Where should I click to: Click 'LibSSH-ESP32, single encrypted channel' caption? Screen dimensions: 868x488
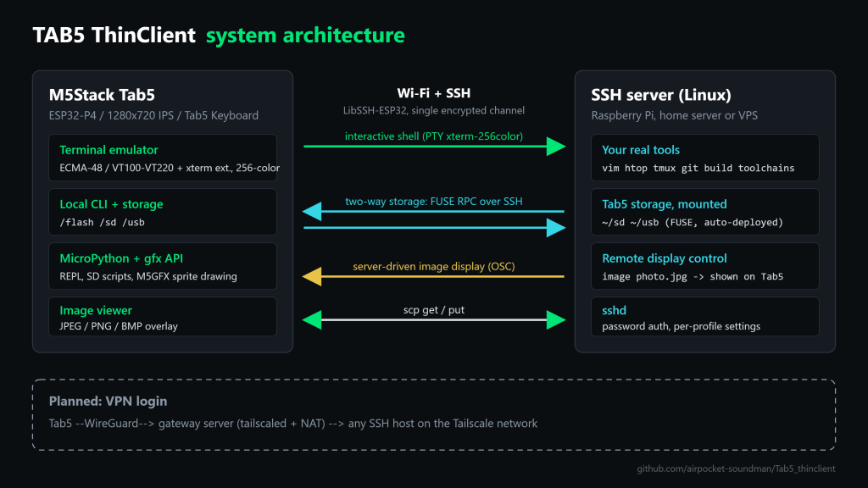click(x=433, y=110)
